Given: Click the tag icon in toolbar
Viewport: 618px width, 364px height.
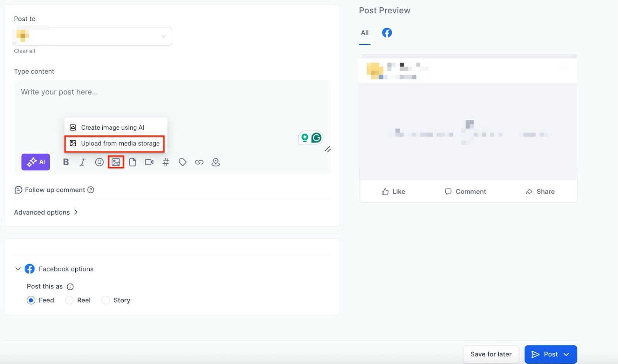Looking at the screenshot, I should click(x=182, y=162).
